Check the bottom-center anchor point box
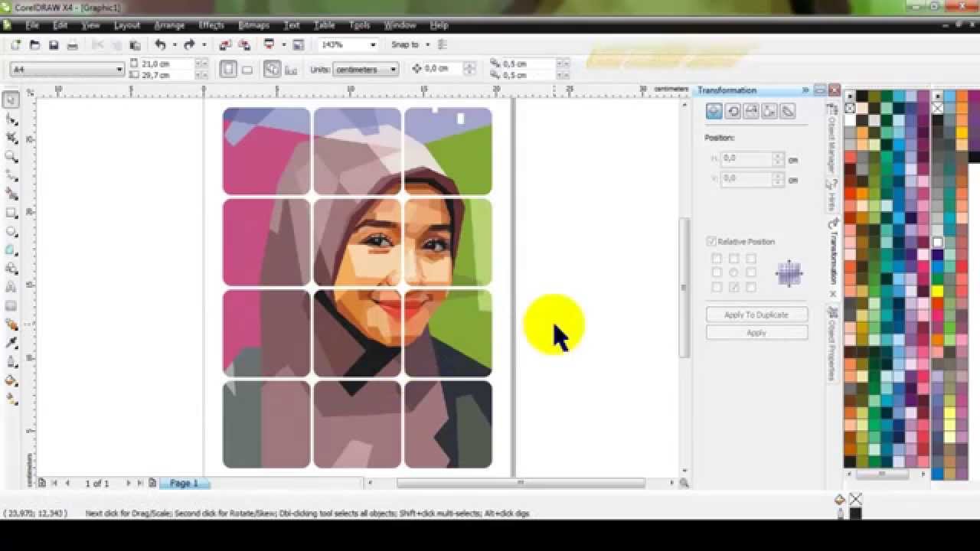This screenshot has width=980, height=551. pyautogui.click(x=733, y=287)
